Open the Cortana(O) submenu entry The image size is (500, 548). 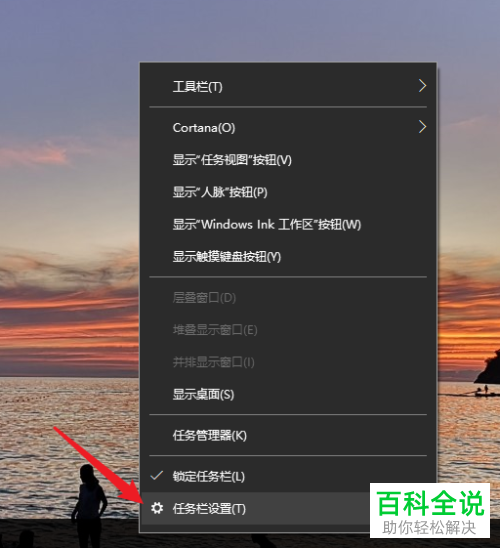288,128
